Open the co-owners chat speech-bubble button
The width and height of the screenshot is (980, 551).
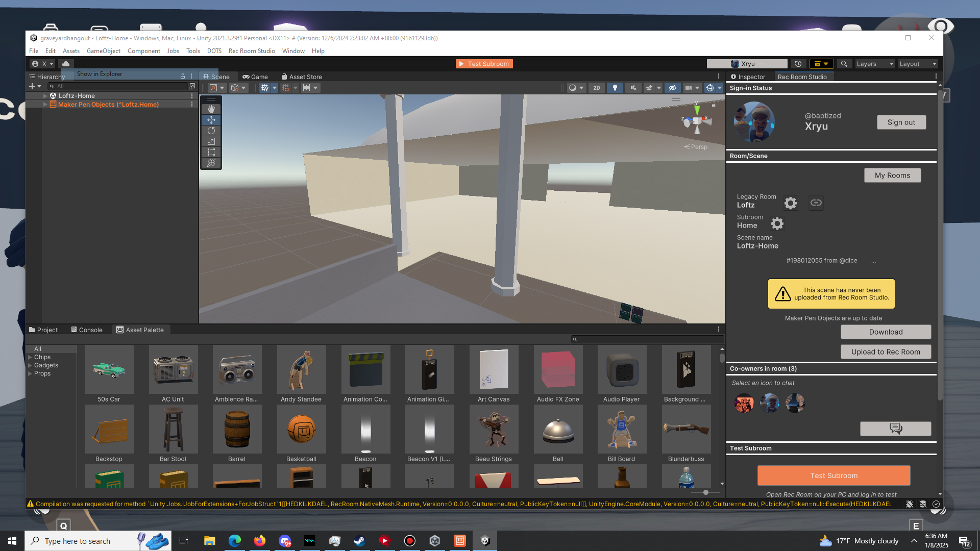tap(895, 429)
